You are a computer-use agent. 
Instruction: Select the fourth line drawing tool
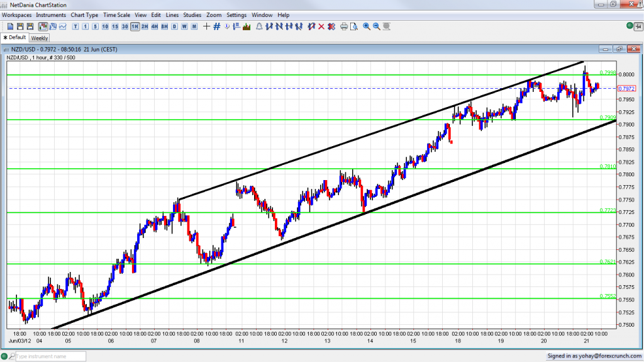299,26
